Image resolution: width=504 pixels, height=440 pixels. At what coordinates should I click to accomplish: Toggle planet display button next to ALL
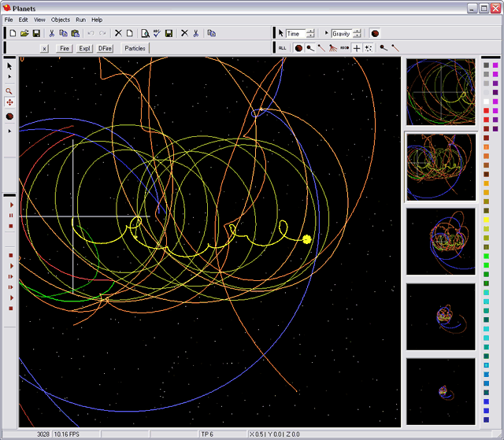tap(299, 48)
